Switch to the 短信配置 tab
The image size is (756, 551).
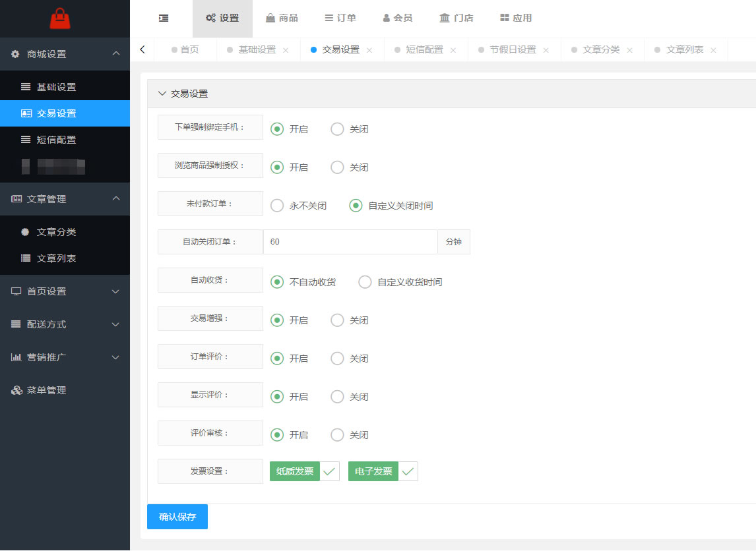[x=424, y=49]
